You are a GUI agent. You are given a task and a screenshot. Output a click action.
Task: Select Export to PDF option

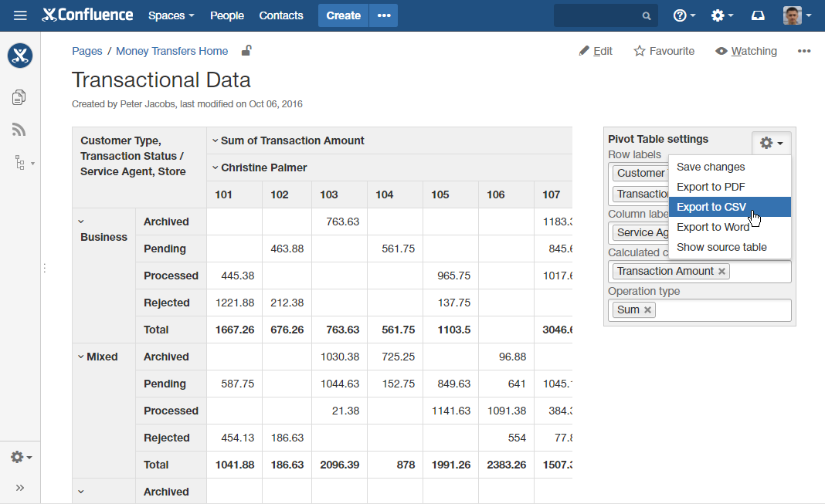711,187
